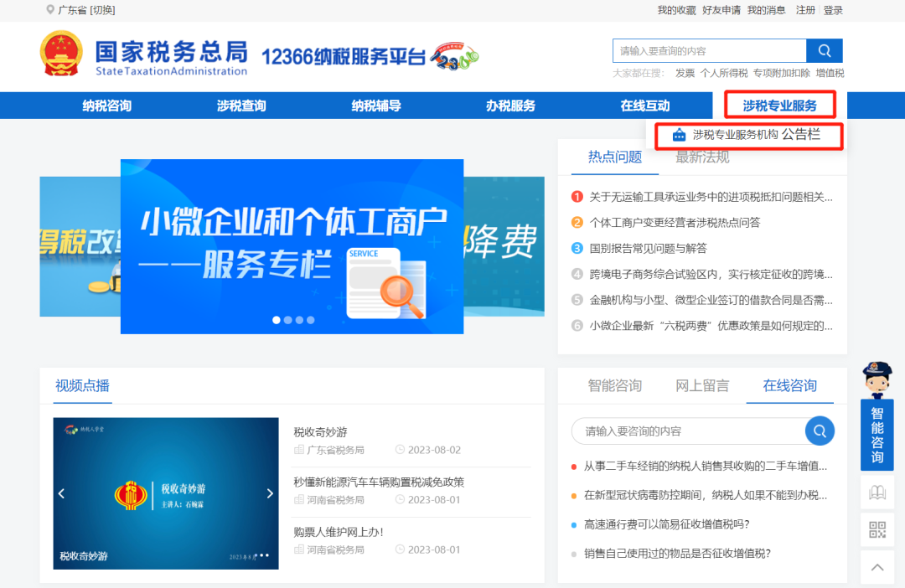This screenshot has width=905, height=588.
Task: Open question about 从事二手车经销的纳税人
Action: (x=706, y=466)
